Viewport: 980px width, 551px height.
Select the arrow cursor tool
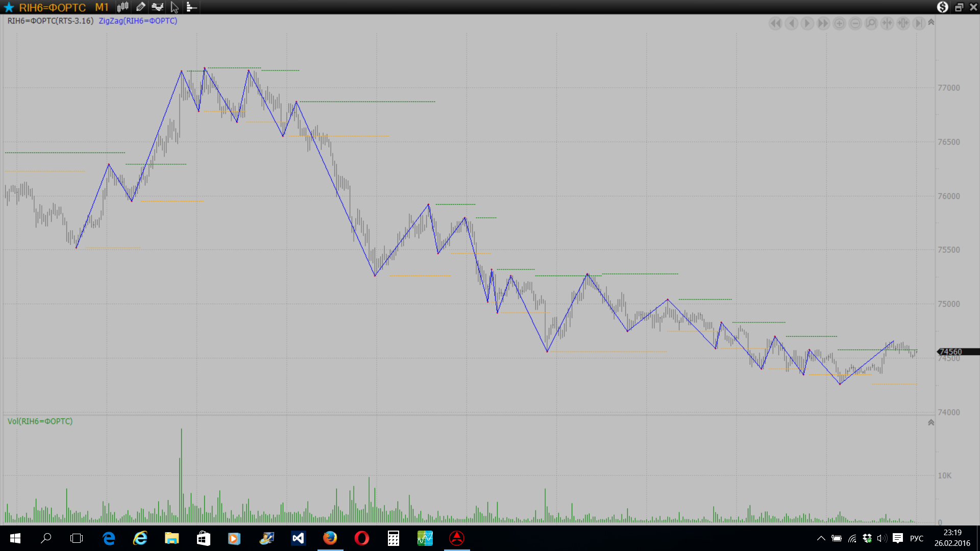(175, 7)
